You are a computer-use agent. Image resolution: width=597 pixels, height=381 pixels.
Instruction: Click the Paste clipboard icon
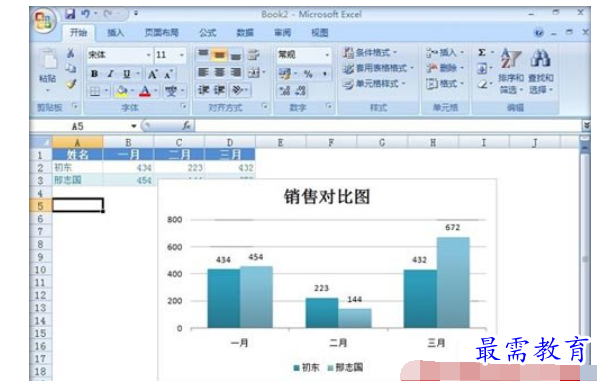pos(48,60)
